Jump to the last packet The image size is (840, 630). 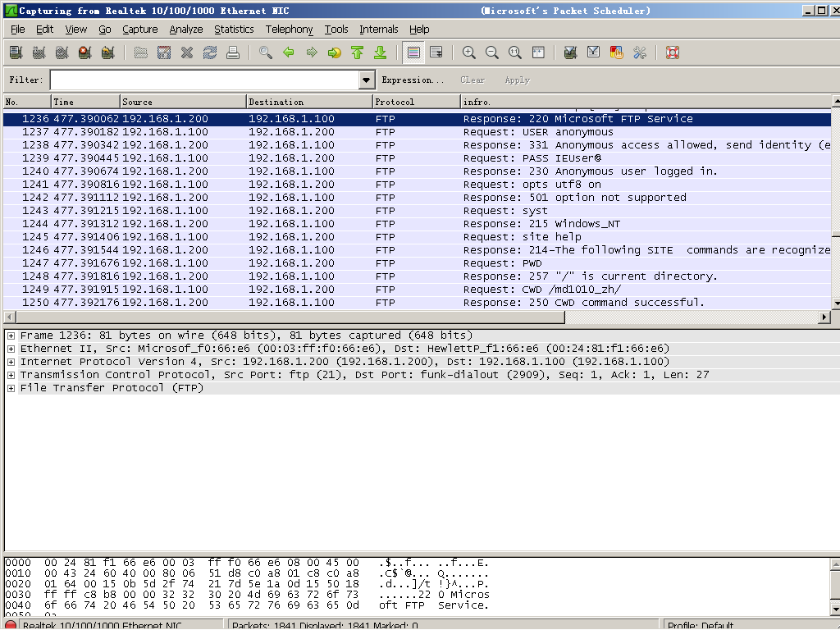tap(381, 52)
